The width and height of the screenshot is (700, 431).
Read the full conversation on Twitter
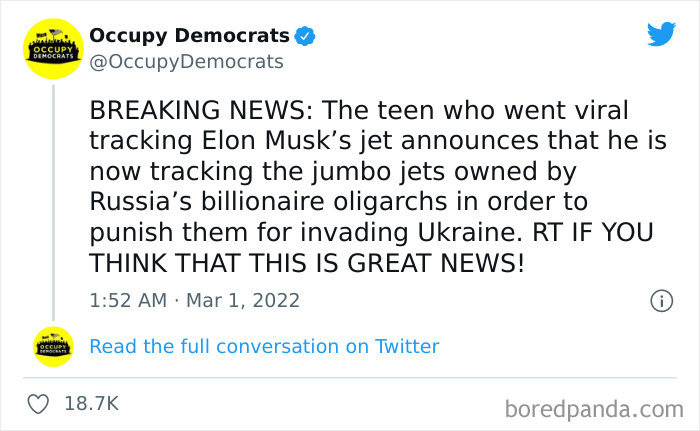click(x=264, y=347)
